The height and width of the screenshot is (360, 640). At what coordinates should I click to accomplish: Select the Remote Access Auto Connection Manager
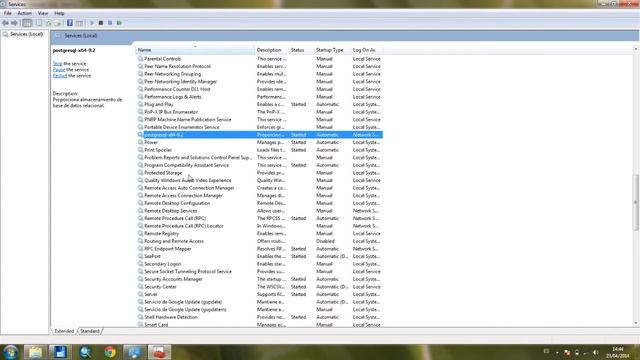point(189,188)
